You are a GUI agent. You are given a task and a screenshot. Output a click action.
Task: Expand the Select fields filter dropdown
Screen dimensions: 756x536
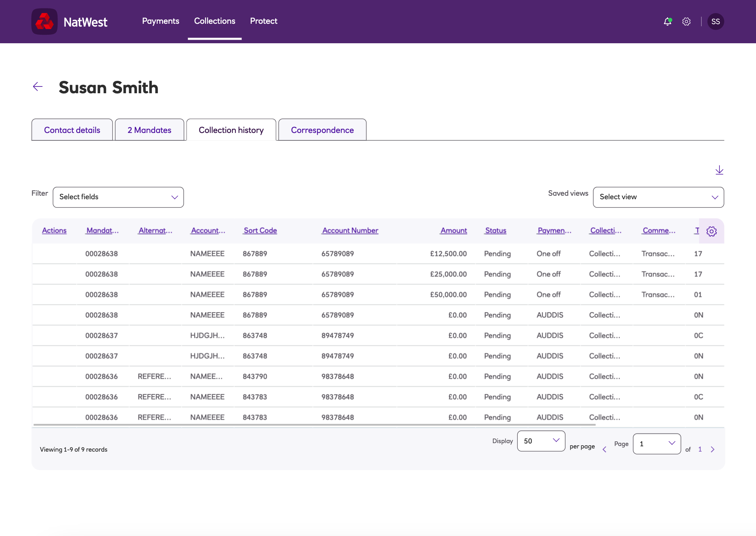coord(118,197)
